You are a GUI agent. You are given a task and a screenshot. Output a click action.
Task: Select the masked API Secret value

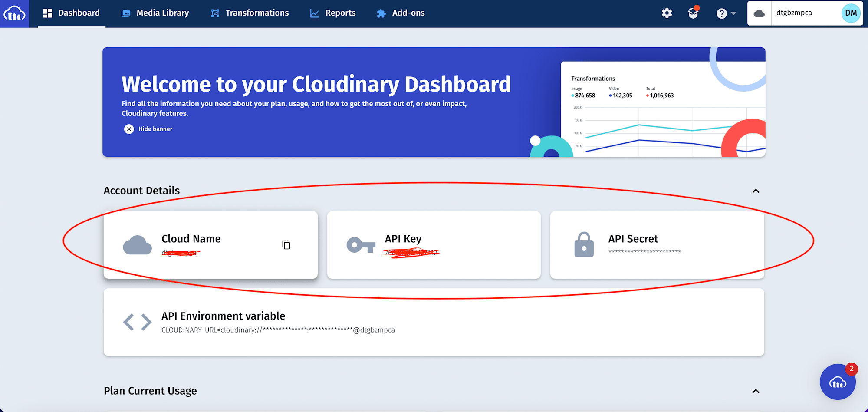click(x=644, y=252)
